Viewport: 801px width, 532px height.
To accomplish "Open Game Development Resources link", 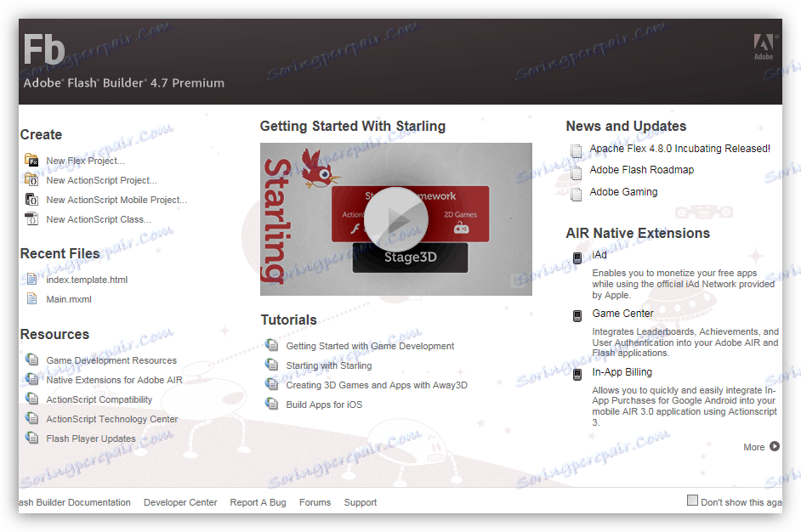I will pyautogui.click(x=111, y=360).
